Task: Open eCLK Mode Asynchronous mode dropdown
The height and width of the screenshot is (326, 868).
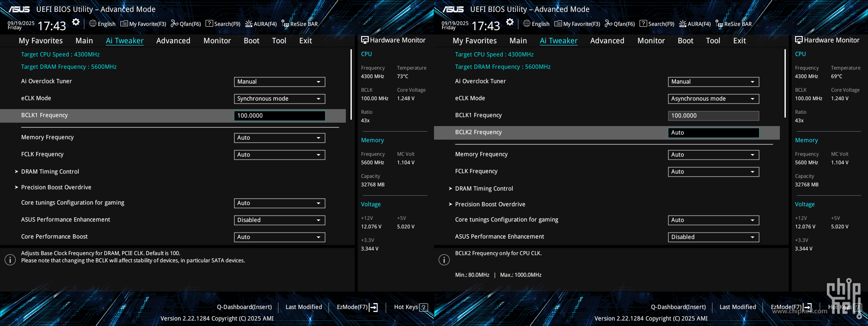Action: pos(714,98)
